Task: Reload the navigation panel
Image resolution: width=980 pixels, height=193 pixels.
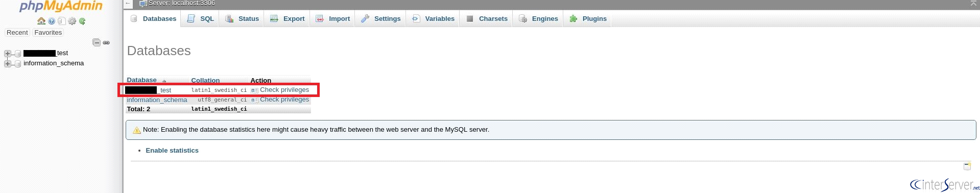Action: 82,21
